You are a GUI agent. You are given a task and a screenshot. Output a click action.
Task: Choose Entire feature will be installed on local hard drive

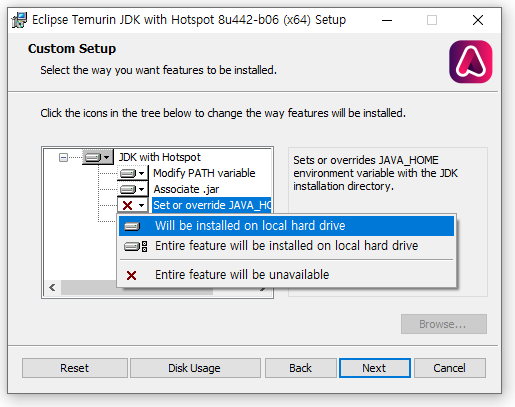pos(286,246)
